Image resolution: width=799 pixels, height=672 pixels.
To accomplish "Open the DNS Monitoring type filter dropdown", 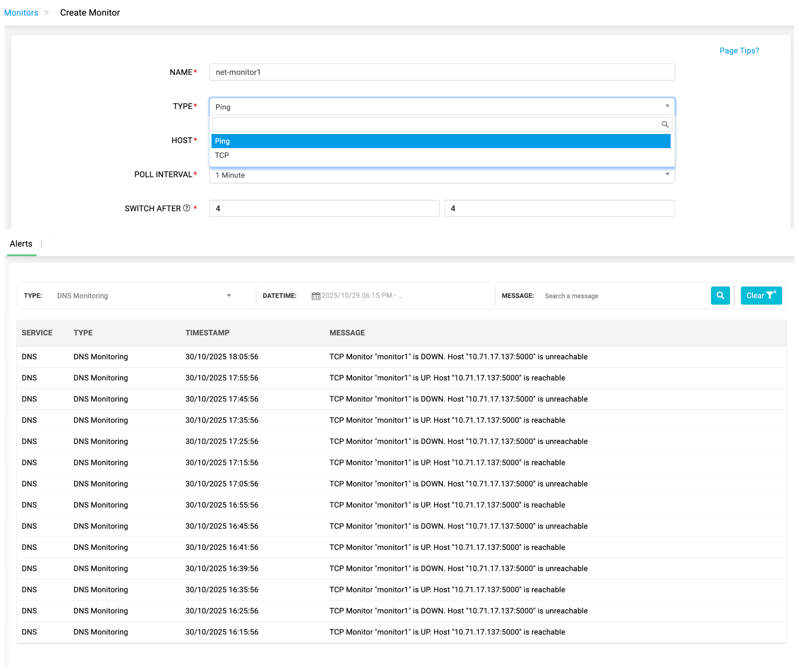I will pyautogui.click(x=141, y=295).
